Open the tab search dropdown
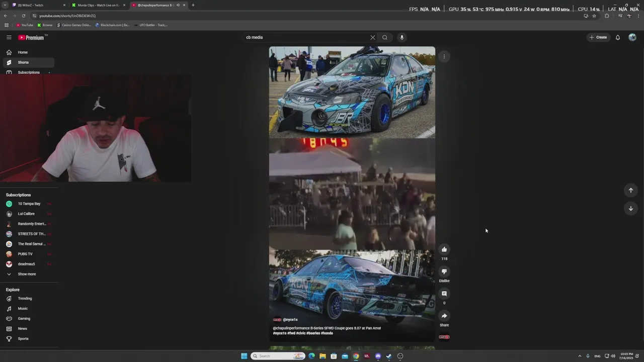 click(5, 5)
